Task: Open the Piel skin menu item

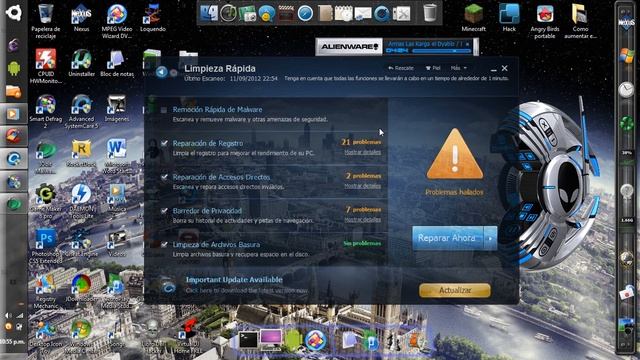Action: [433, 68]
